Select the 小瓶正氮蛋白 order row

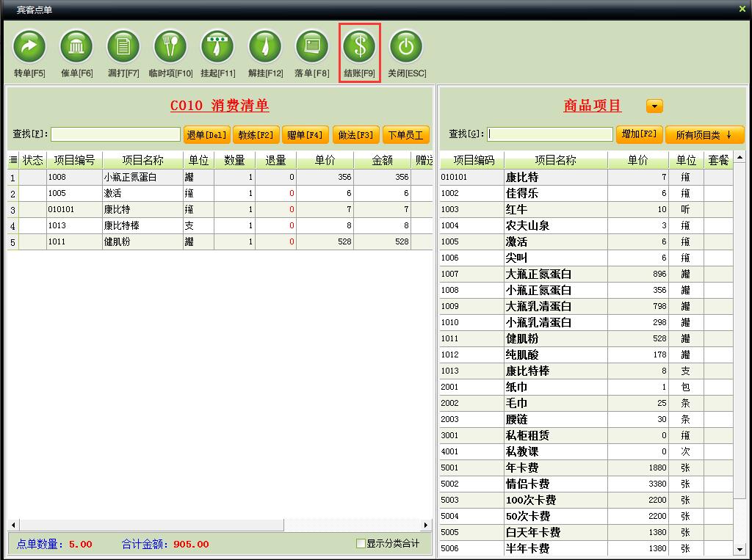pyautogui.click(x=220, y=178)
